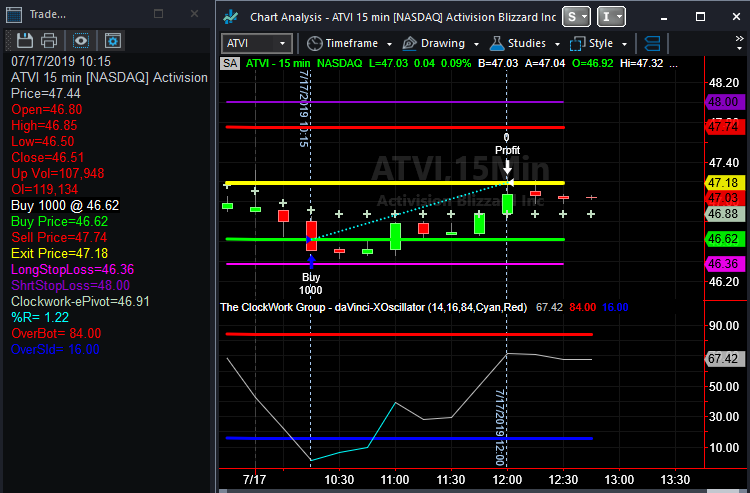Viewport: 750px width, 493px height.
Task: Click 'LongStopLoss=46.36' row
Action: [x=73, y=269]
